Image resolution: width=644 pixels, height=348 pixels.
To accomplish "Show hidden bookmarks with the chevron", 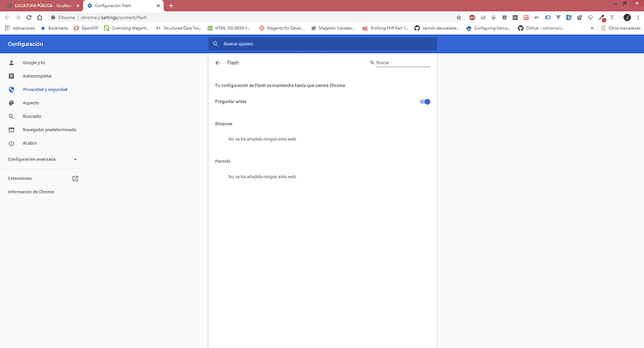I will 592,28.
